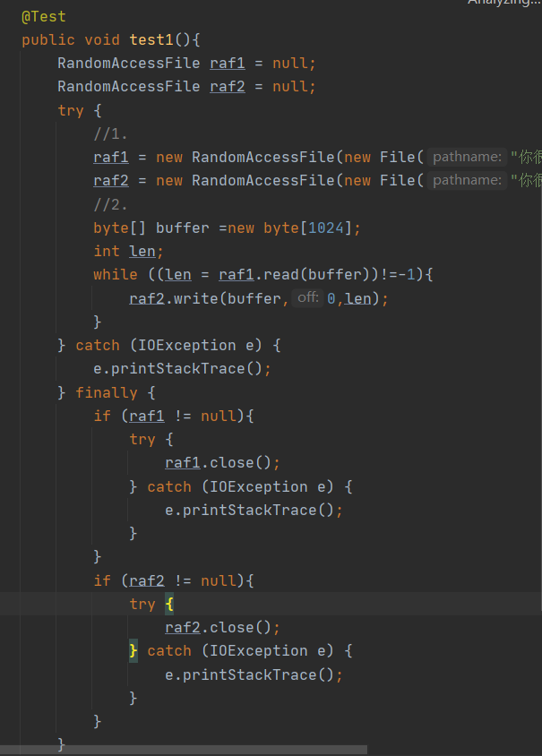Click the catch keyword just before finally
542x756 pixels.
click(x=98, y=345)
